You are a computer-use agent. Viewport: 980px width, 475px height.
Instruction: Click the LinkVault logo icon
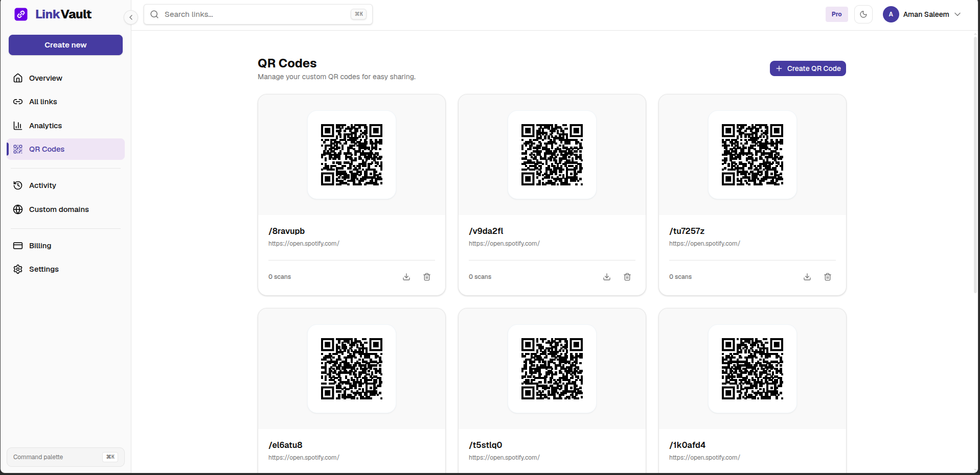pyautogui.click(x=21, y=14)
